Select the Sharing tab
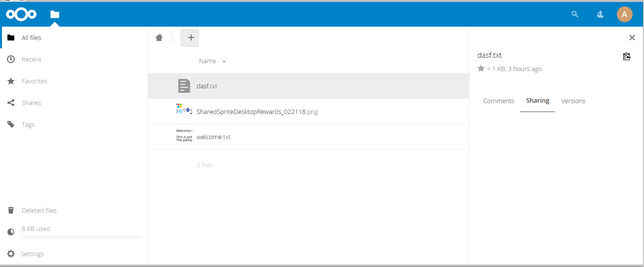644x267 pixels. [538, 101]
